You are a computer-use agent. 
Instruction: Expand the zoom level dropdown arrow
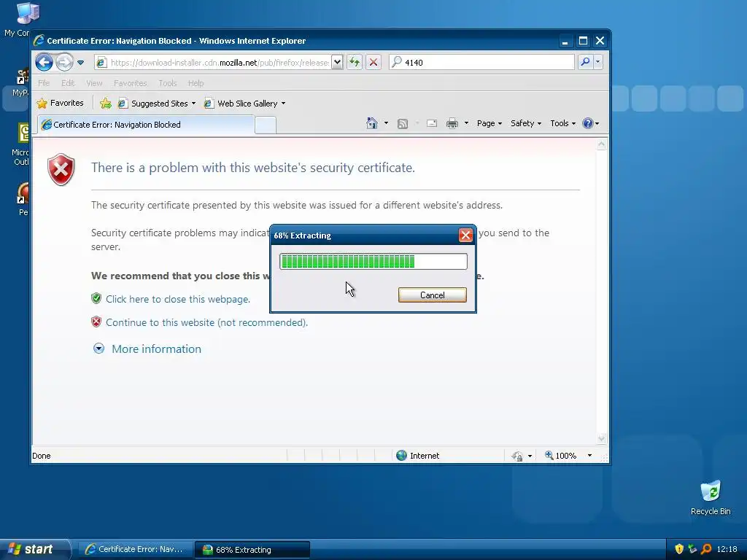589,456
